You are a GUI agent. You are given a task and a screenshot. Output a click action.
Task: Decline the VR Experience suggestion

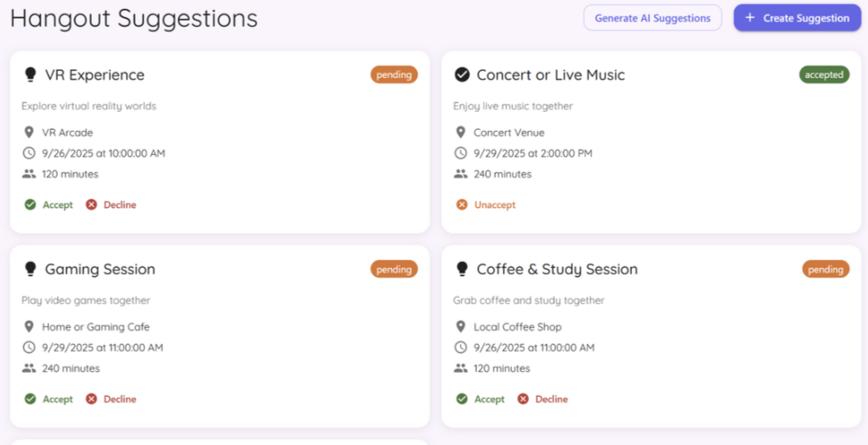111,205
